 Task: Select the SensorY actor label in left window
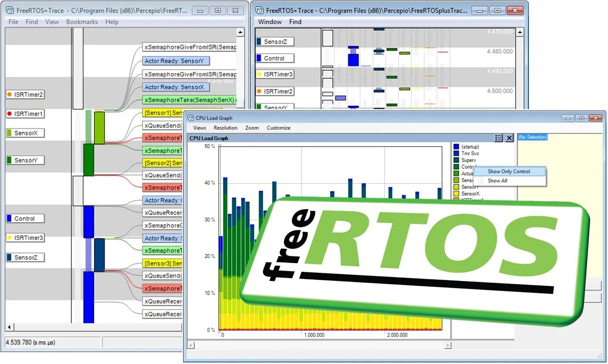(26, 160)
